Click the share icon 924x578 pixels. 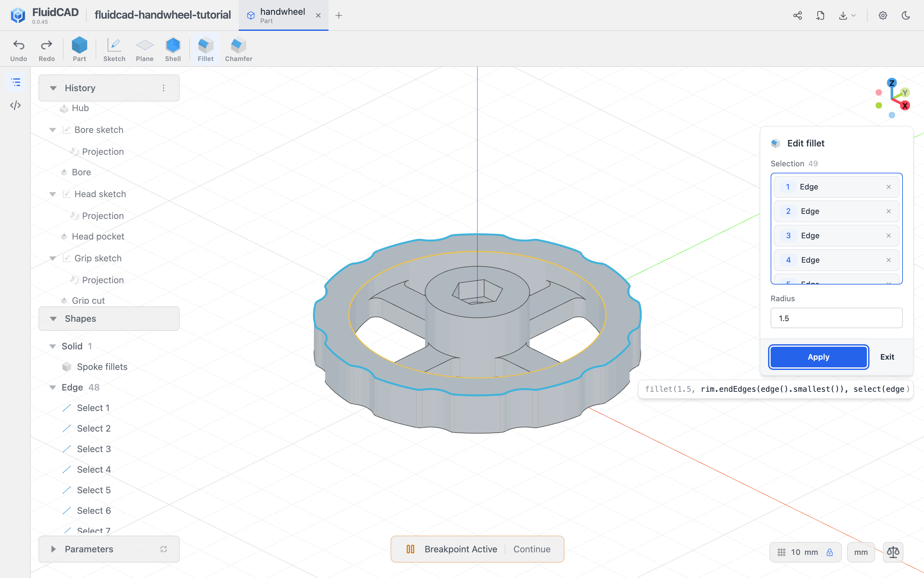click(797, 15)
